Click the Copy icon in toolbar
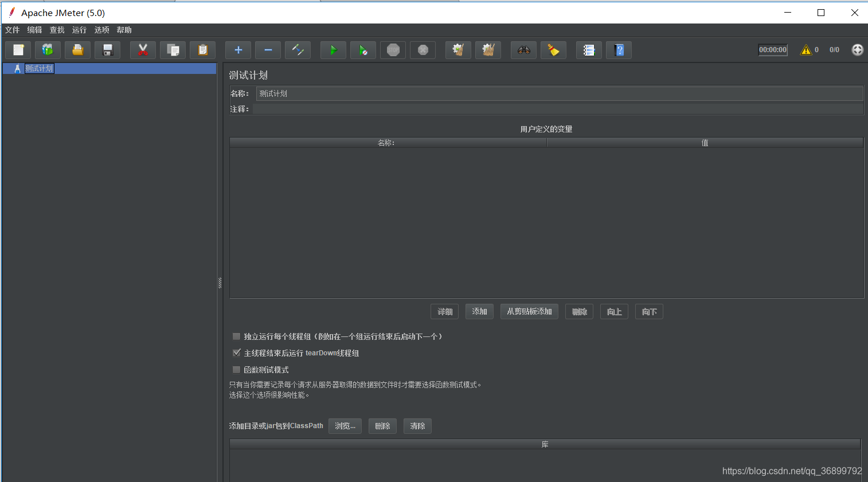This screenshot has width=868, height=482. point(173,50)
